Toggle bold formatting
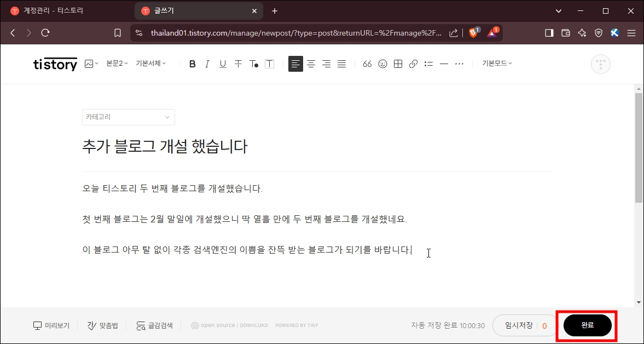 coord(192,64)
